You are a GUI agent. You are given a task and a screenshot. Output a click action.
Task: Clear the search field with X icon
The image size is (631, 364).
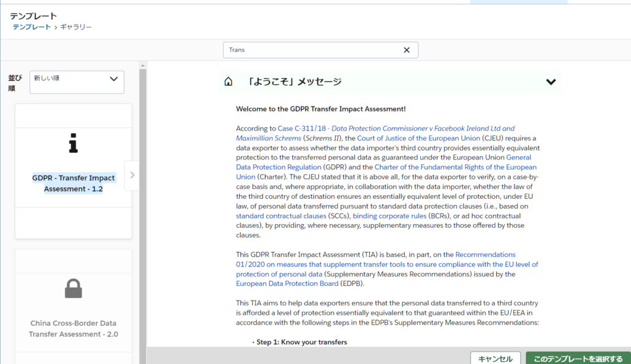click(x=406, y=50)
